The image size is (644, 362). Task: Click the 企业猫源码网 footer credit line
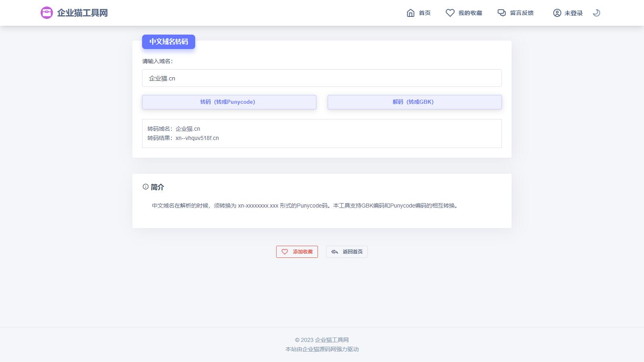click(x=322, y=349)
